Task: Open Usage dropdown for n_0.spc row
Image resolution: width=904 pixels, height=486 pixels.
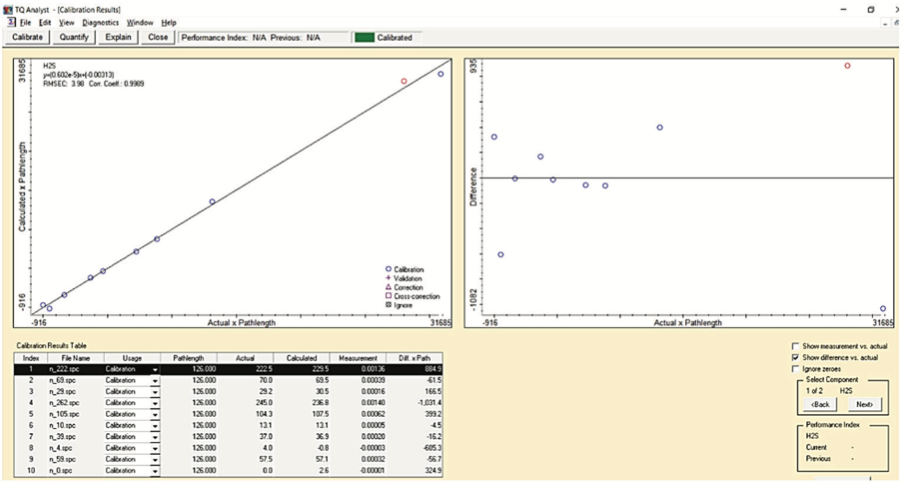Action: point(155,471)
